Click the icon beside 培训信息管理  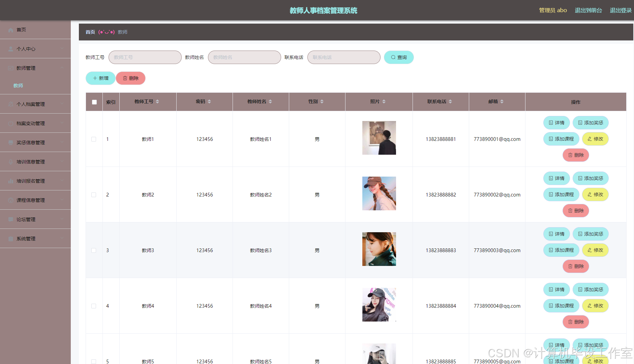11,162
